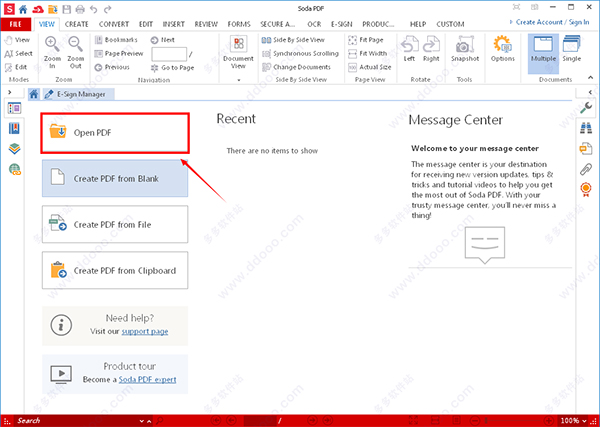This screenshot has height=427, width=600.
Task: Open the Document View dropdown
Action: click(238, 59)
